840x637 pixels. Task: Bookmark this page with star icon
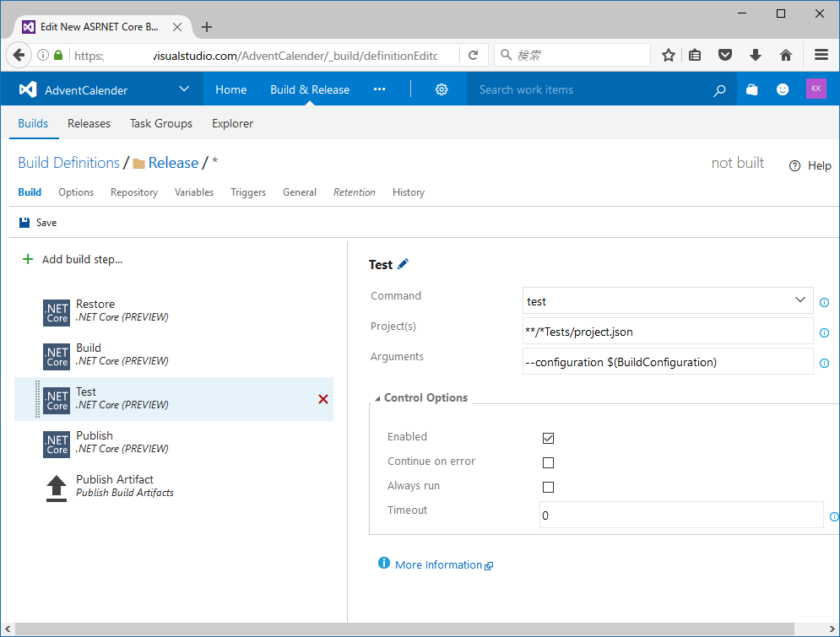pos(668,55)
